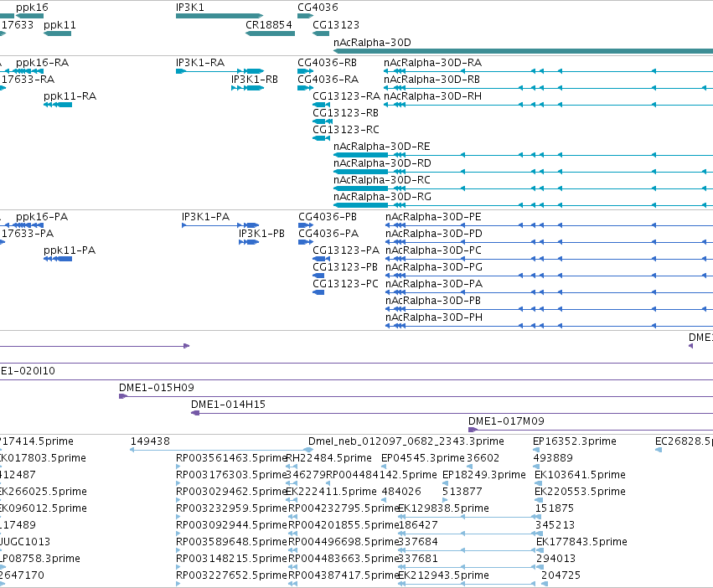The image size is (713, 588).
Task: Select the IP3K1 gene bar glyph
Action: click(220, 16)
